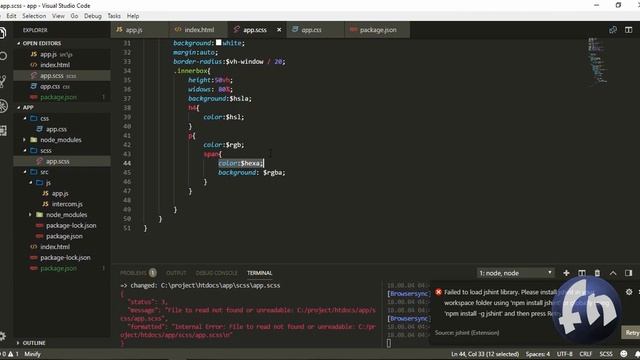
Task: Split the terminal panel
Action: tap(582, 273)
